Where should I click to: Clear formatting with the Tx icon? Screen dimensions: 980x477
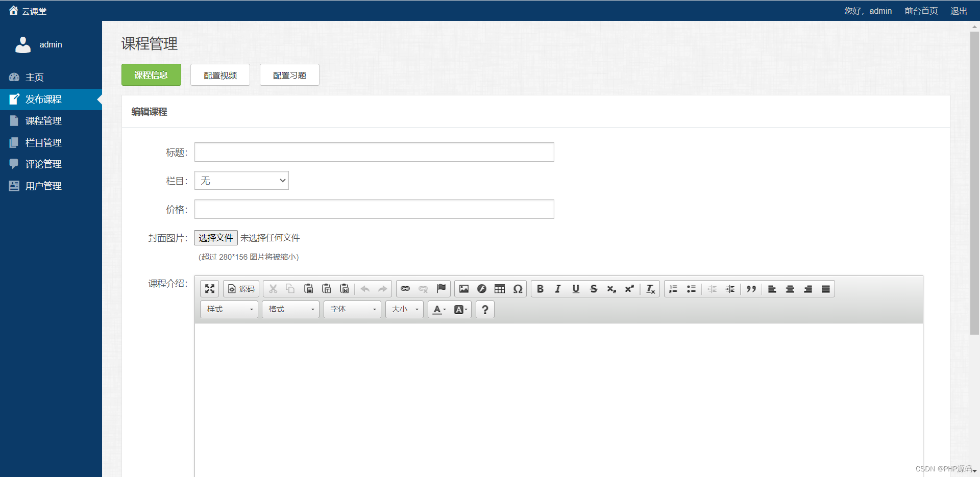[x=650, y=289]
